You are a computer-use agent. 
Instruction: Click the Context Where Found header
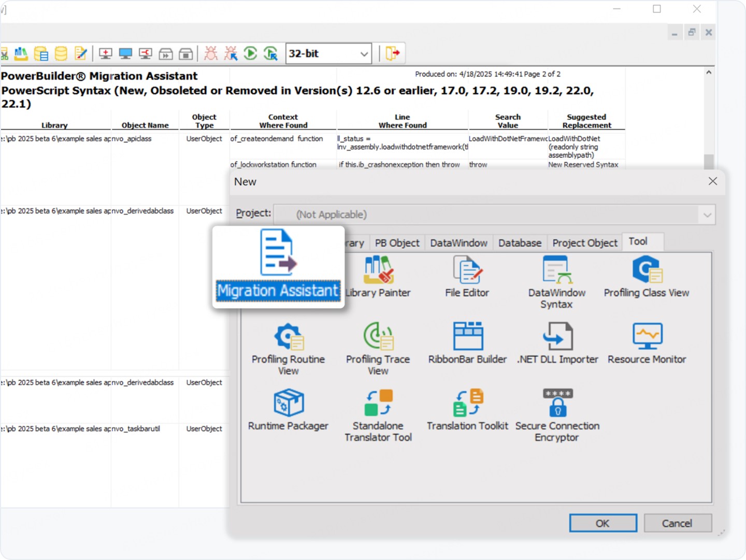click(x=283, y=121)
